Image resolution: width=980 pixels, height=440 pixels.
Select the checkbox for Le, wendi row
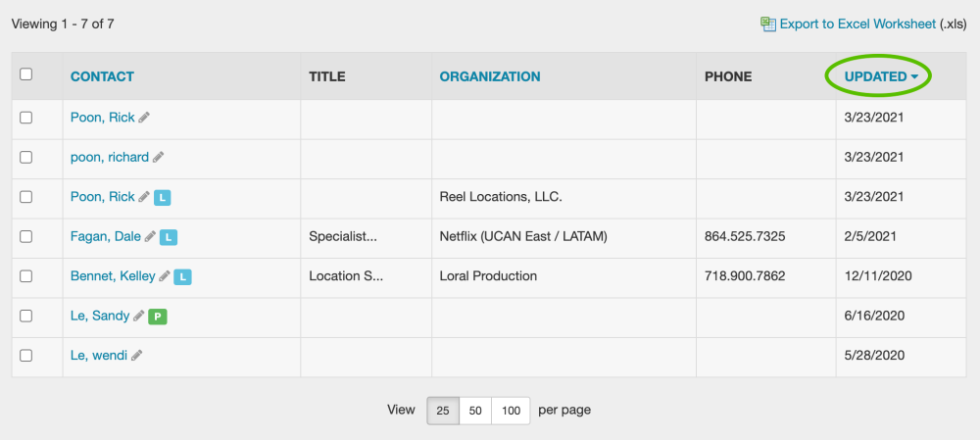26,355
